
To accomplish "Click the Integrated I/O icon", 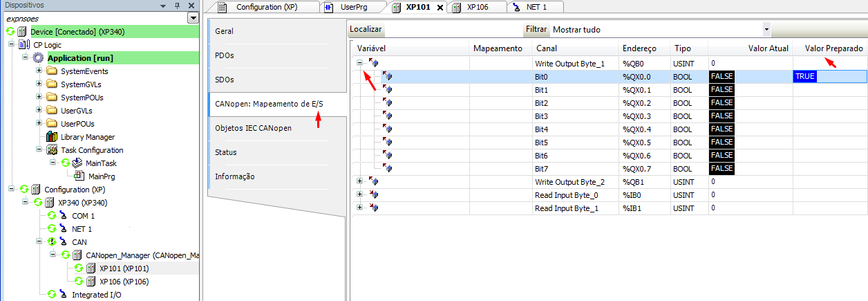I will [64, 295].
